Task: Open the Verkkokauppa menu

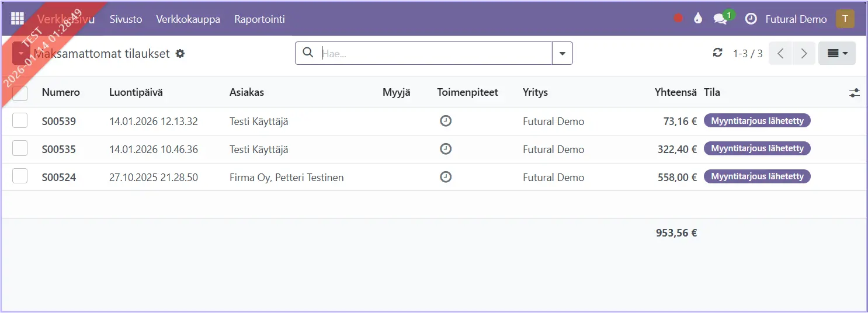Action: (x=188, y=19)
